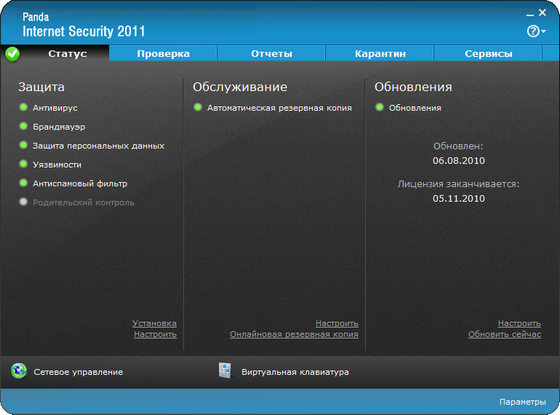The height and width of the screenshot is (415, 560).
Task: Open the Сервисы tab
Action: 488,54
